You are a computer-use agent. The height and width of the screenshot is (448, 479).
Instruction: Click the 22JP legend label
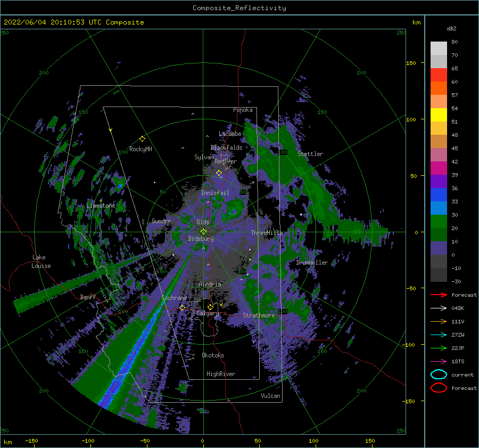pyautogui.click(x=458, y=348)
